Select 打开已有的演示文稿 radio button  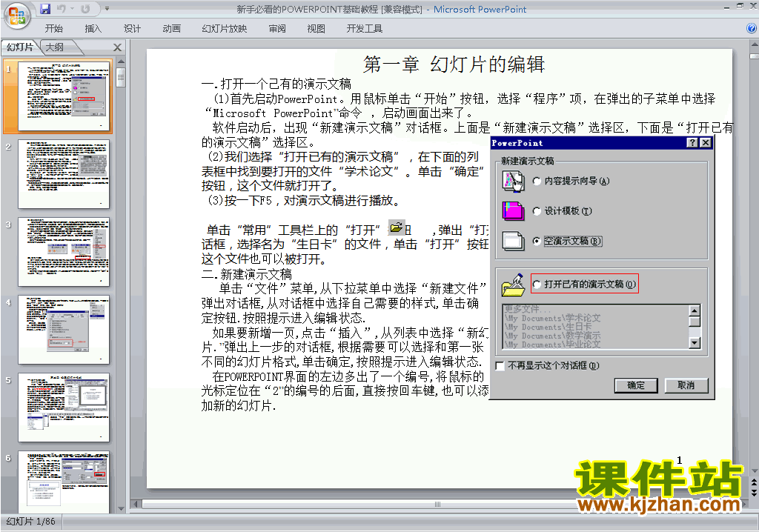pyautogui.click(x=537, y=284)
